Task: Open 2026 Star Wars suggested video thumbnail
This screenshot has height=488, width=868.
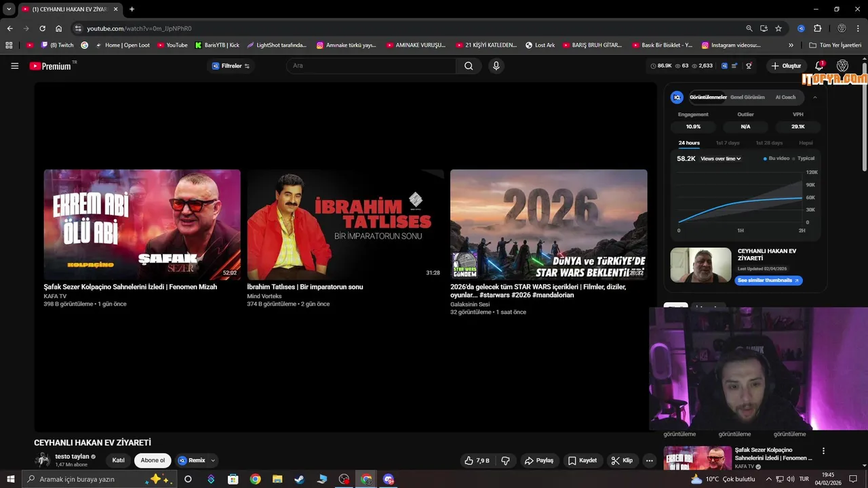Action: pos(549,224)
